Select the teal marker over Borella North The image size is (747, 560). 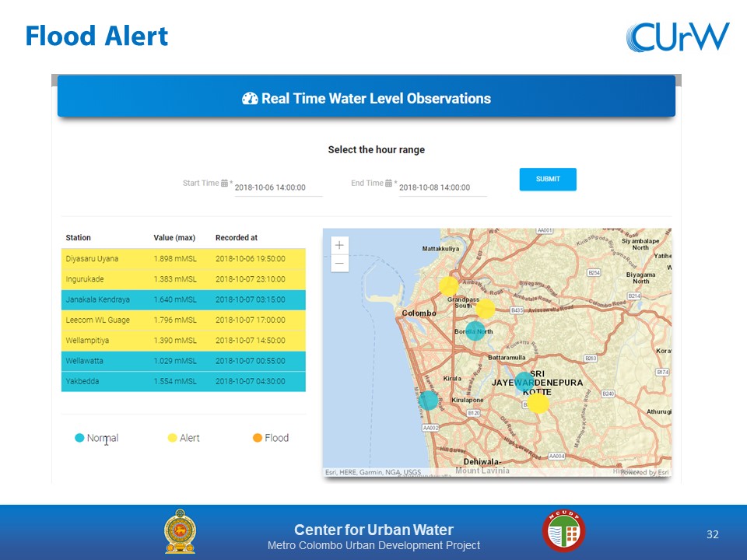point(475,331)
